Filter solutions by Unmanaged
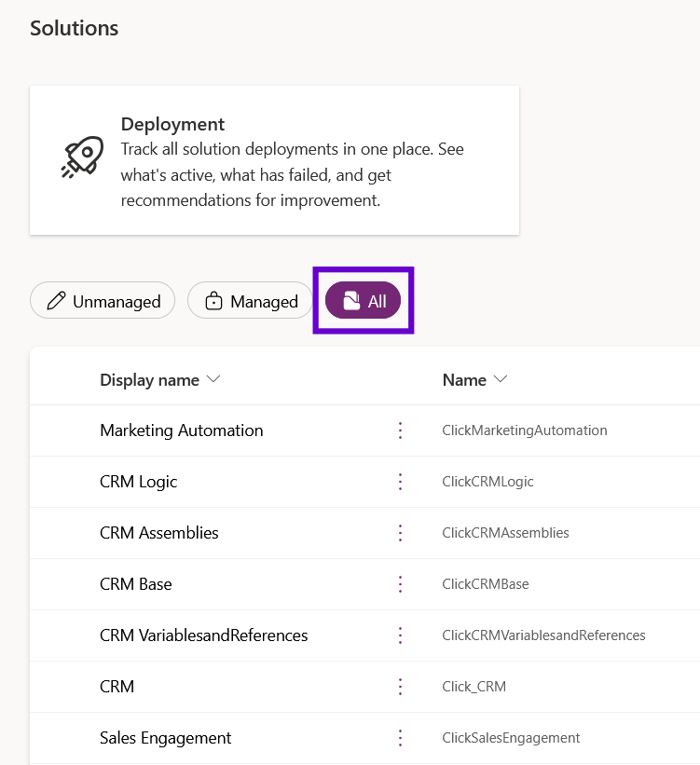This screenshot has height=765, width=700. click(x=103, y=301)
